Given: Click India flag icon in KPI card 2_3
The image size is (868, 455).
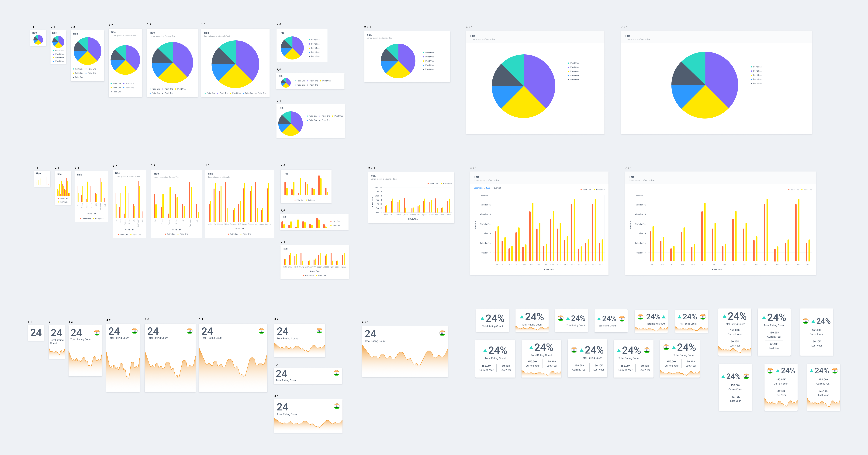Looking at the screenshot, I should point(319,330).
